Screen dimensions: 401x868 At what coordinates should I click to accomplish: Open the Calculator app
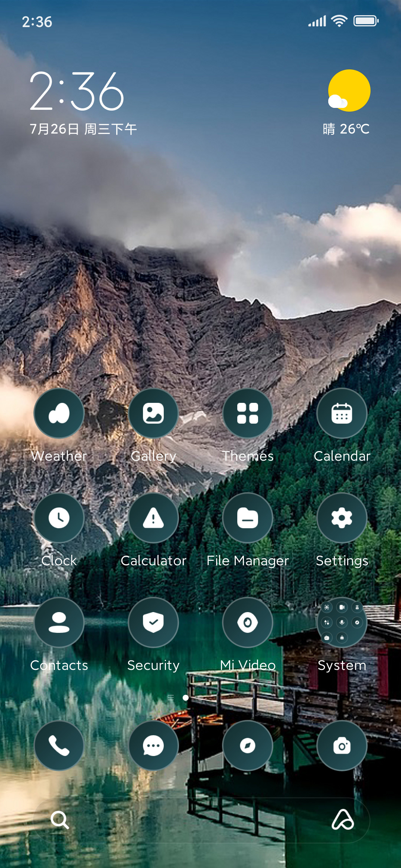pos(153,518)
